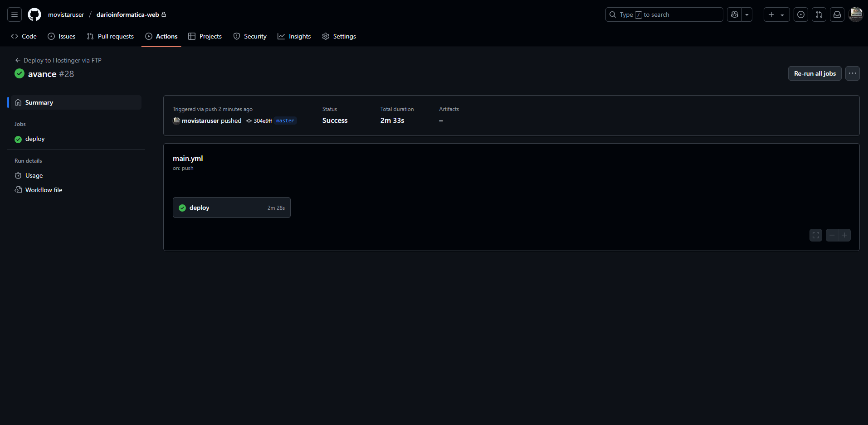868x425 pixels.
Task: Toggle fullscreen for workflow graph
Action: pyautogui.click(x=815, y=235)
